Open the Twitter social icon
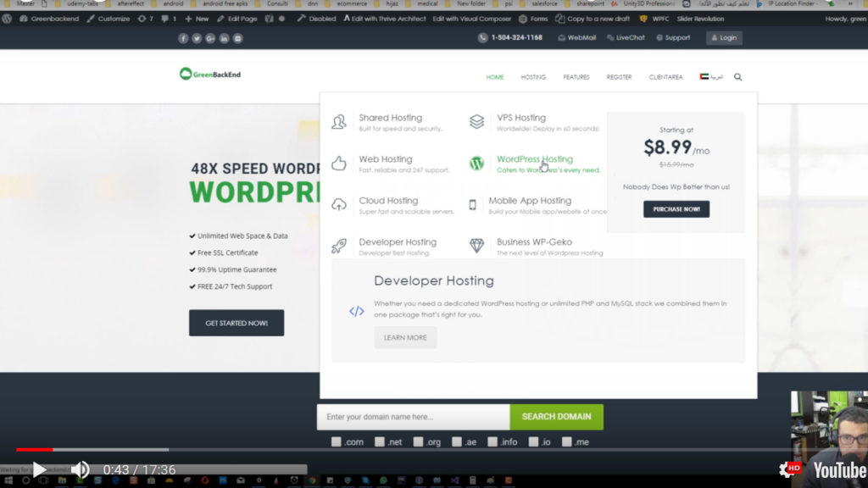The image size is (868, 488). point(197,38)
